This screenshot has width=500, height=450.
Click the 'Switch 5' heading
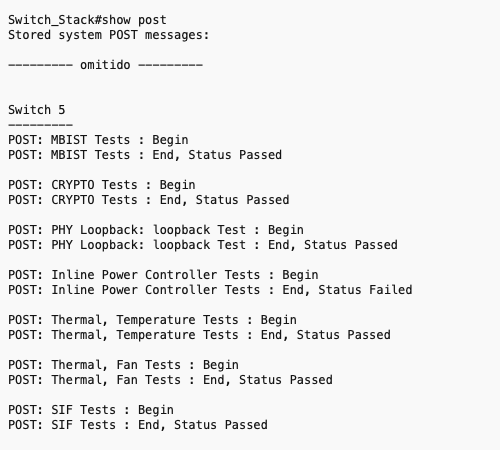pos(37,110)
